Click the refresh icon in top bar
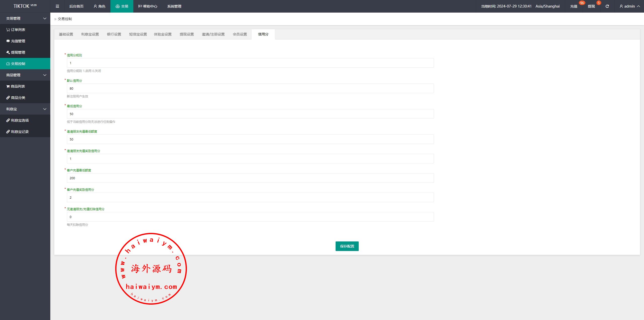 pyautogui.click(x=607, y=6)
